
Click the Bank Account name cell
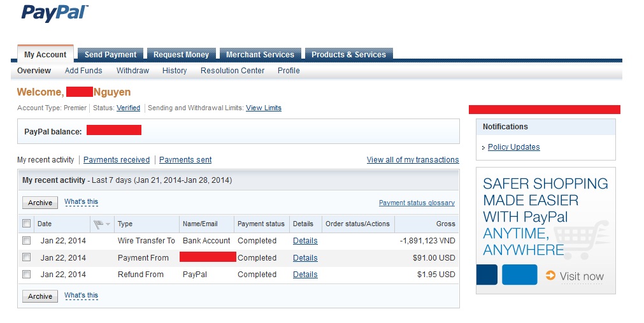tap(206, 241)
